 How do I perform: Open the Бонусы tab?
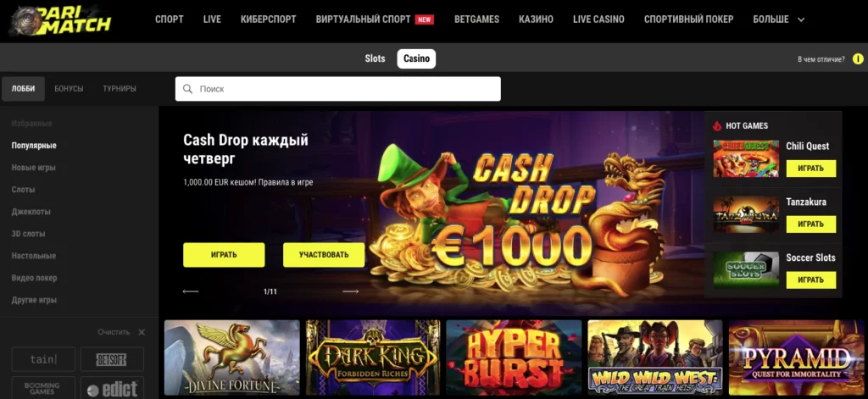point(69,89)
